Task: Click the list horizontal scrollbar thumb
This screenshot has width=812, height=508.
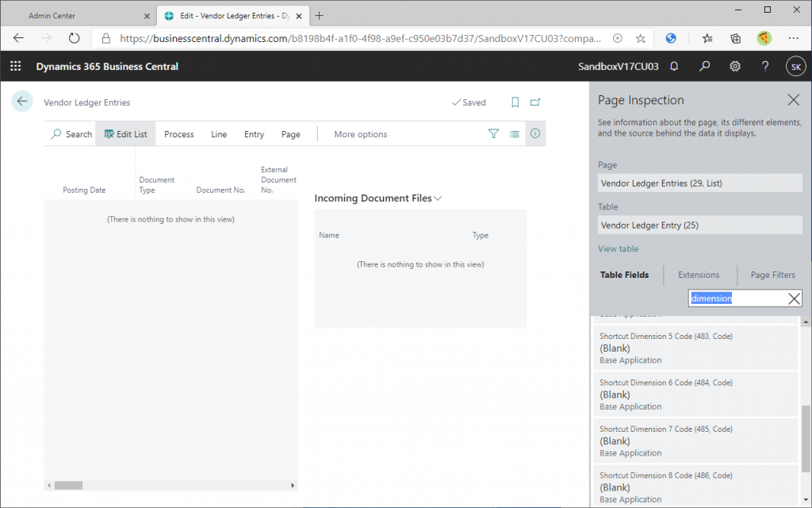Action: point(68,486)
